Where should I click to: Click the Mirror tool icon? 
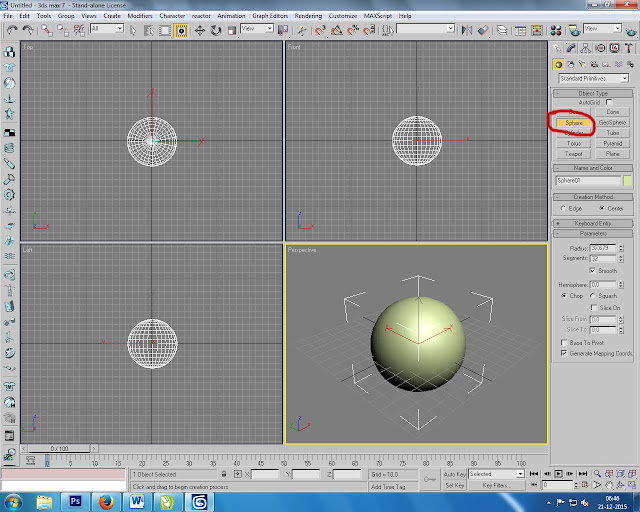pos(467,30)
